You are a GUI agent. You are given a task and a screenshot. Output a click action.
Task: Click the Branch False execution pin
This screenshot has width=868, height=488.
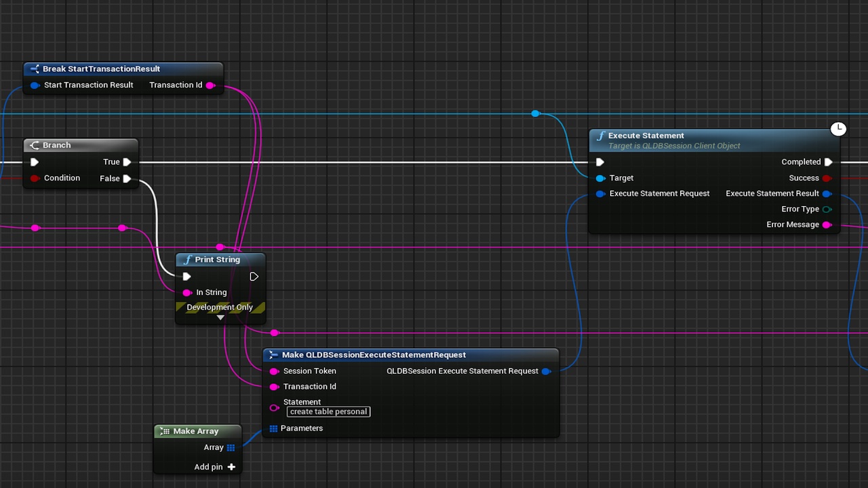[x=127, y=179]
